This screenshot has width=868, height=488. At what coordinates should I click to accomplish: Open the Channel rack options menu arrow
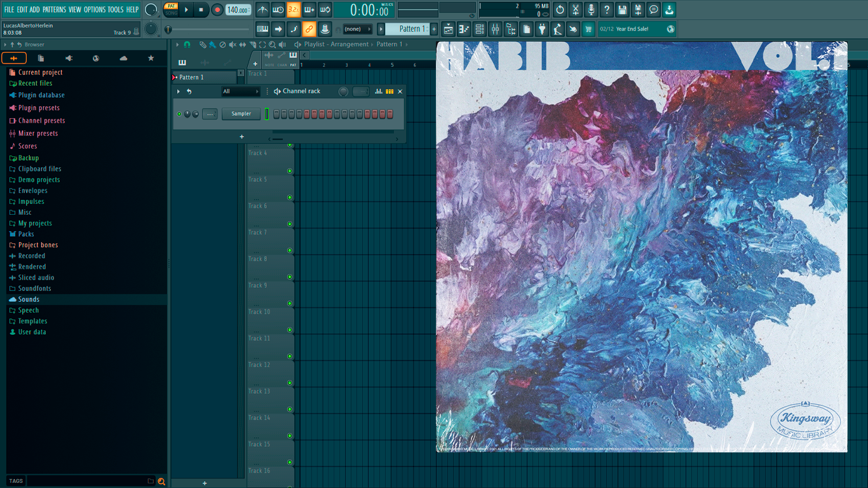coord(179,91)
